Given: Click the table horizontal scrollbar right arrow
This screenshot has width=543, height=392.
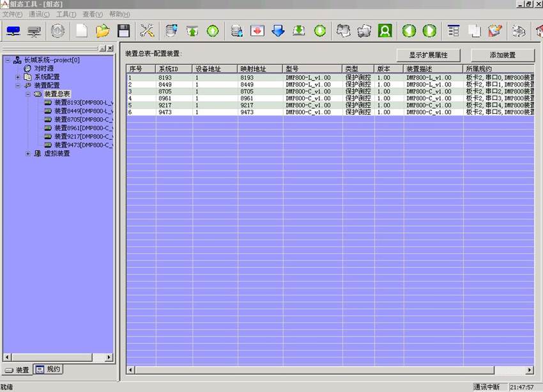Looking at the screenshot, I should coord(530,370).
